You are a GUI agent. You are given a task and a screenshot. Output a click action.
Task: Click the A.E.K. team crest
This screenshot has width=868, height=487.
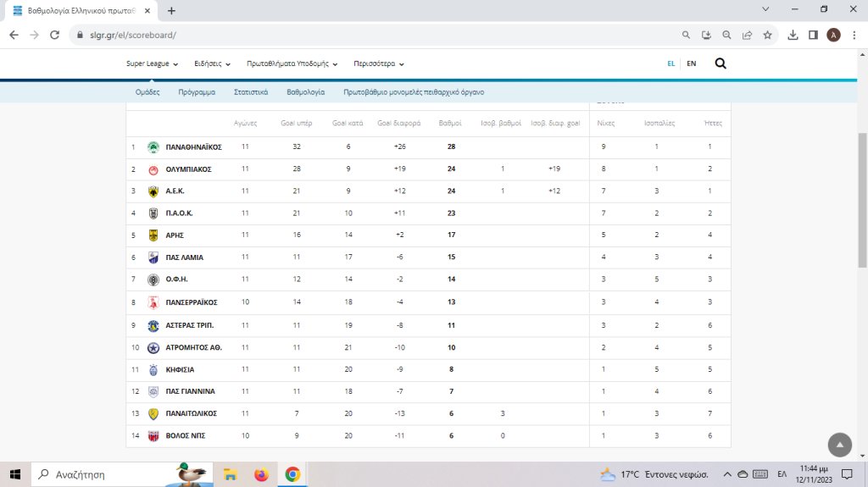point(153,191)
